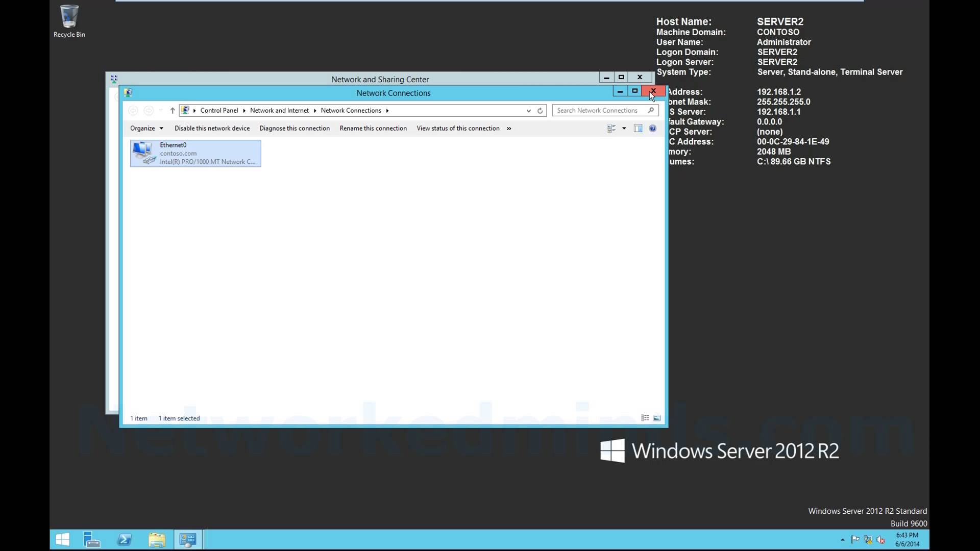Click the Start button on taskbar

62,540
